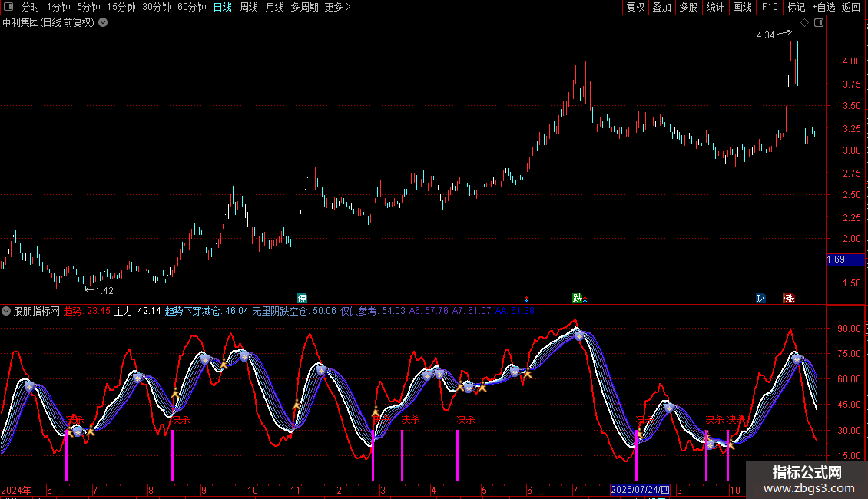Toggle the right side panel icon
This screenshot has width=868, height=499.
819,23
